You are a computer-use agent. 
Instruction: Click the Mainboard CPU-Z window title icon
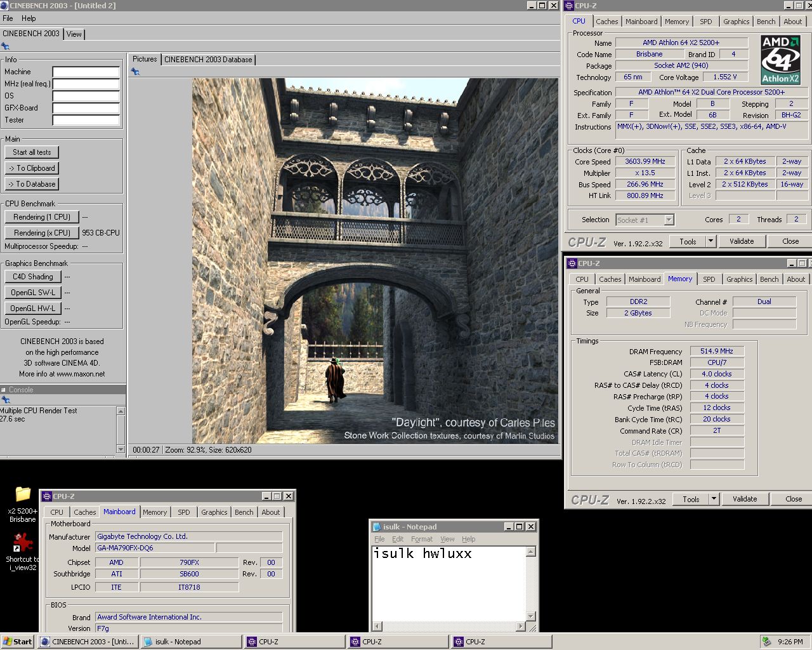coord(47,496)
